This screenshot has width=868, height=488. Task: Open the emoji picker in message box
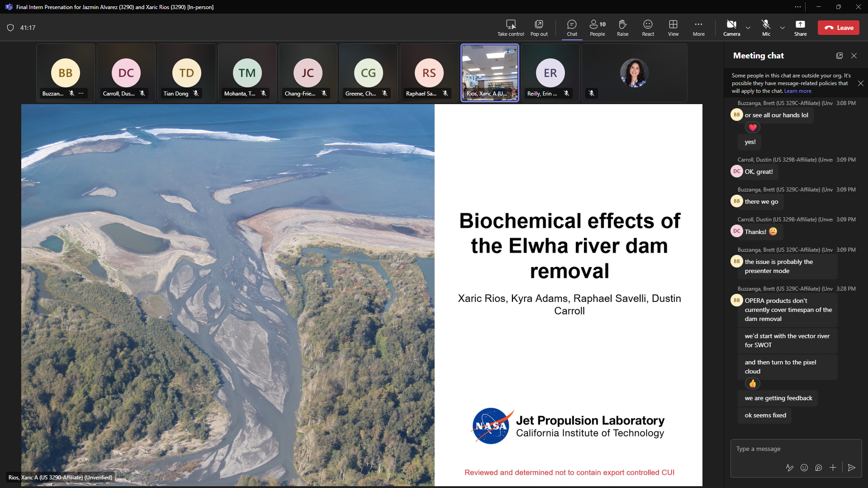click(x=804, y=468)
